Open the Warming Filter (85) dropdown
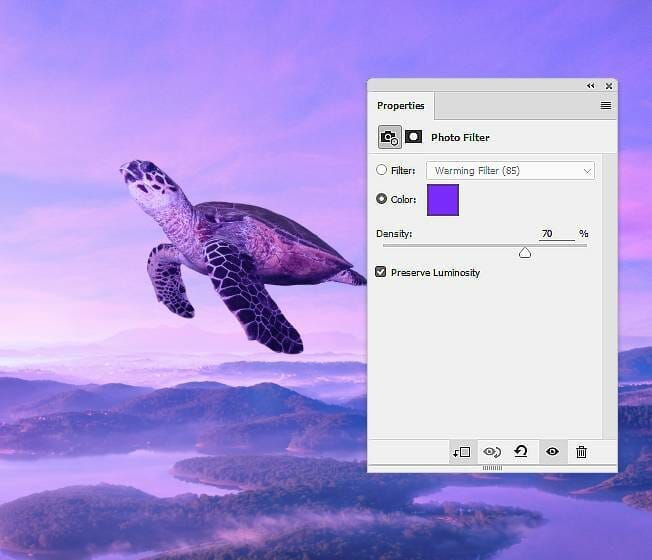The width and height of the screenshot is (652, 560). click(510, 171)
